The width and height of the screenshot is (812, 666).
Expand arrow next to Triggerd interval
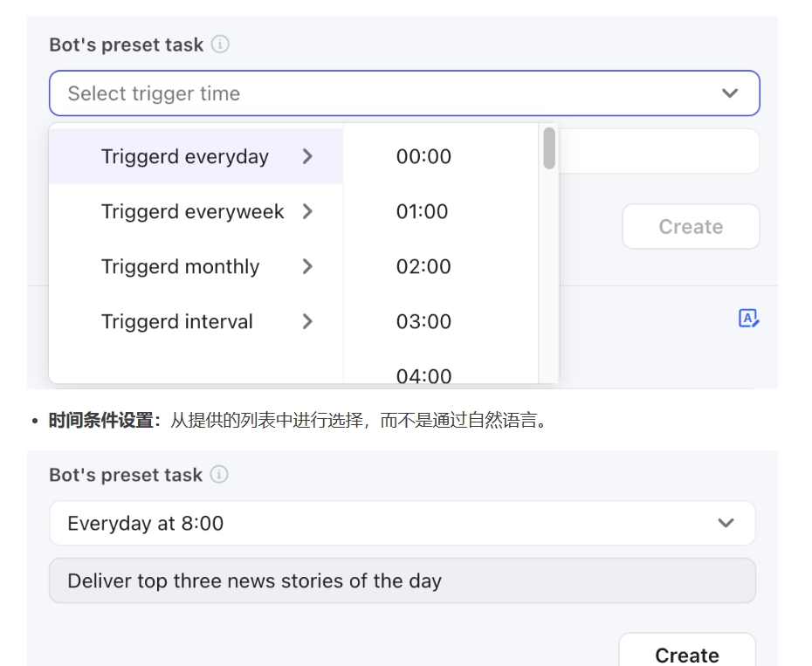click(307, 322)
